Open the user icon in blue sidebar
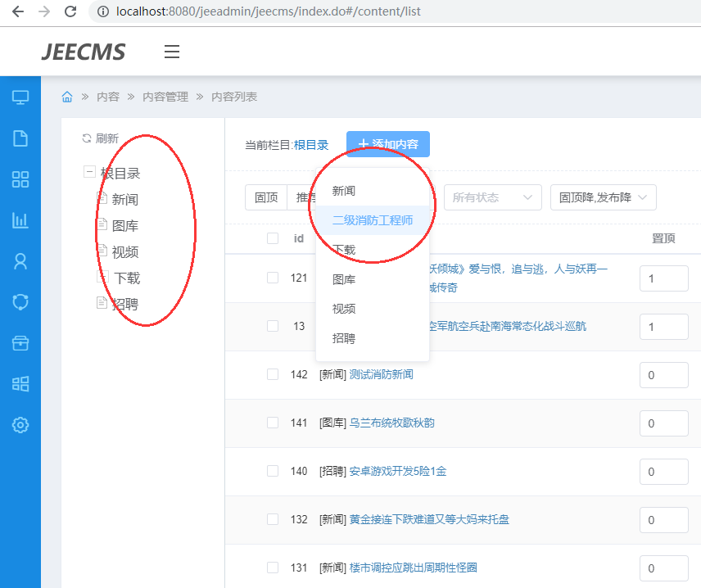Image resolution: width=701 pixels, height=588 pixels. coord(20,261)
